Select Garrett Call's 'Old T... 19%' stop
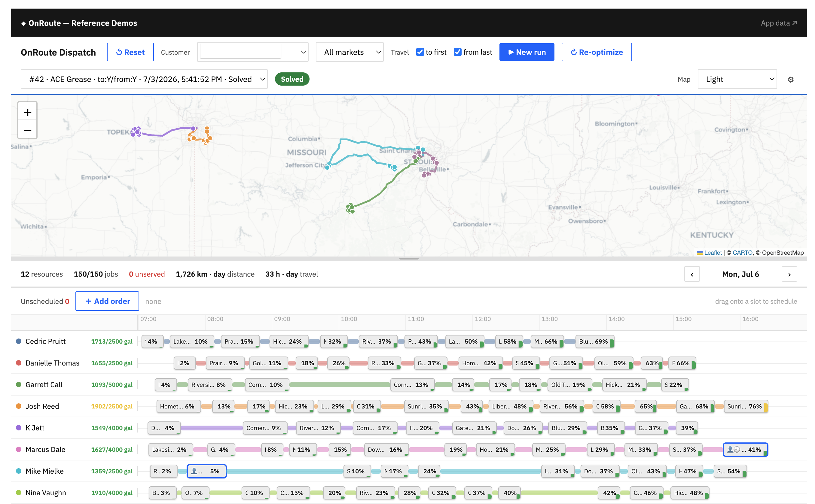The height and width of the screenshot is (504, 815). (x=569, y=385)
